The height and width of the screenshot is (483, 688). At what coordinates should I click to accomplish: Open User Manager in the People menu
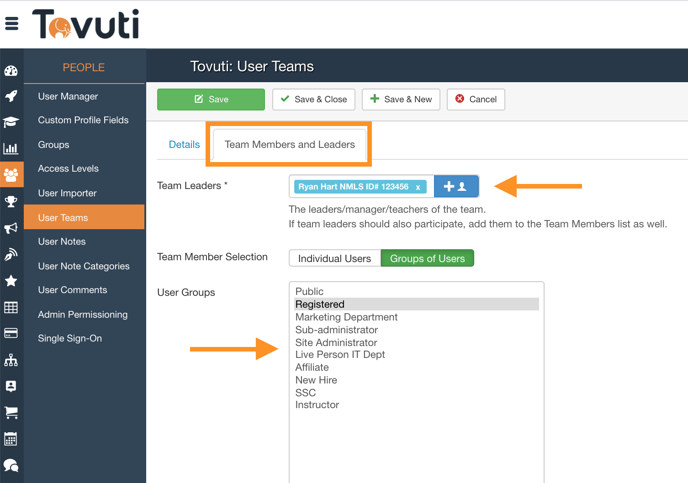68,96
